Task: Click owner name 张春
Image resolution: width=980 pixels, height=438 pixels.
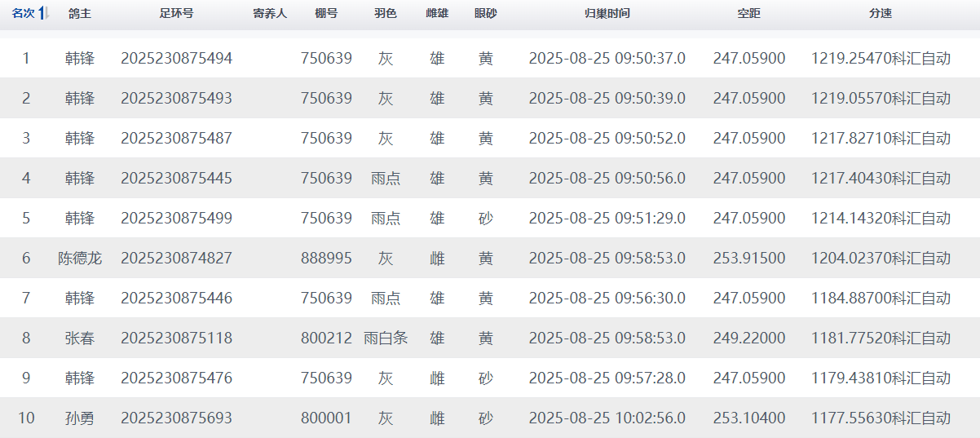Action: 79,338
